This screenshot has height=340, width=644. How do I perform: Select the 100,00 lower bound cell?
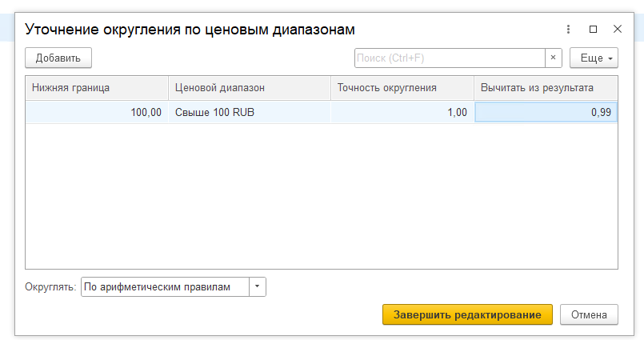click(x=97, y=113)
